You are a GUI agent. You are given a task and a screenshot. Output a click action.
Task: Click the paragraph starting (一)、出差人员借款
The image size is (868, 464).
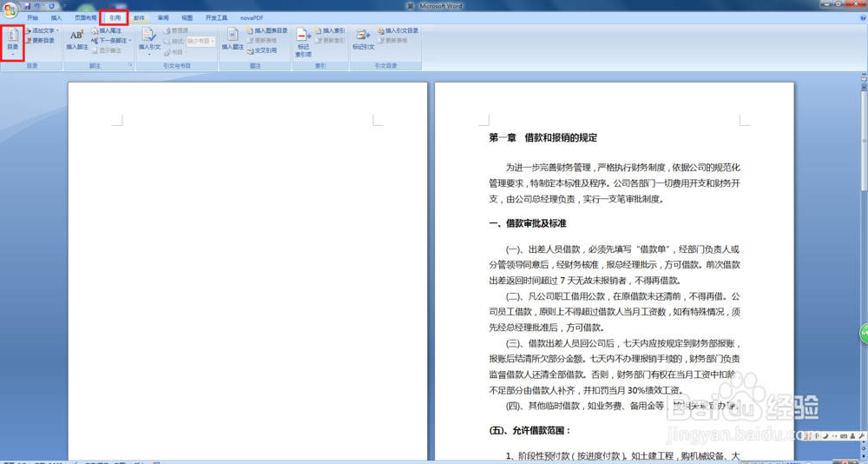coord(615,264)
